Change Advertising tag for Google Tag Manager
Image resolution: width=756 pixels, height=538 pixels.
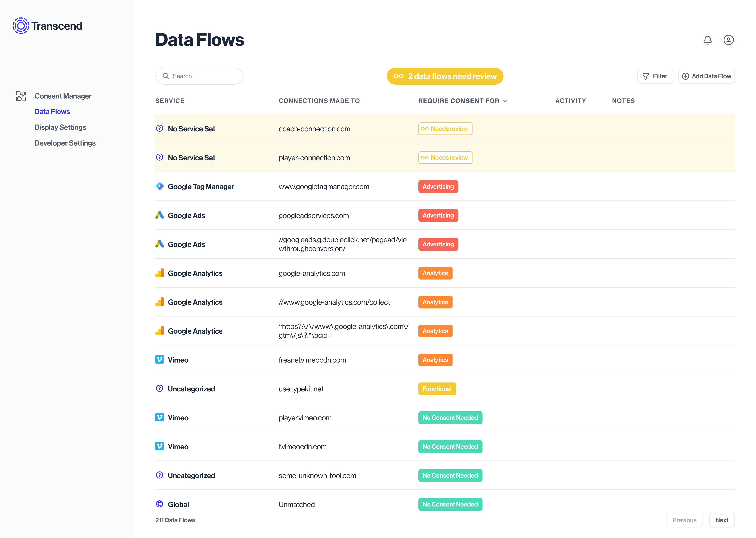438,187
